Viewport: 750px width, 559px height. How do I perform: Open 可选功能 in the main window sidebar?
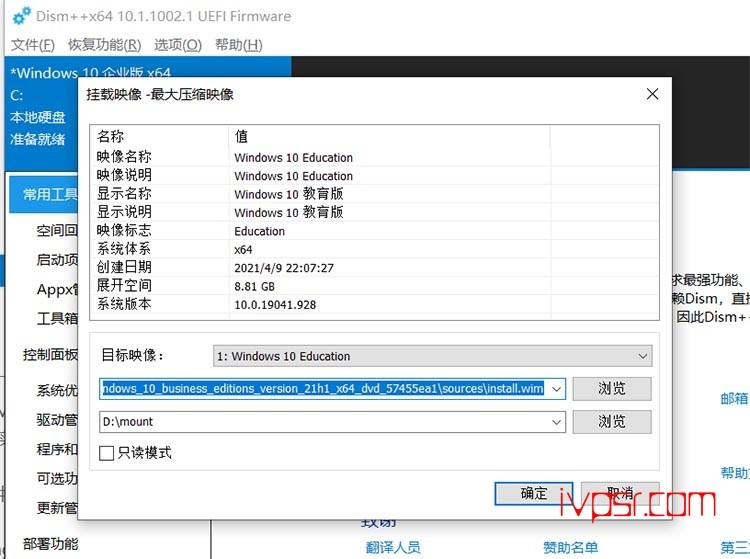(x=57, y=478)
